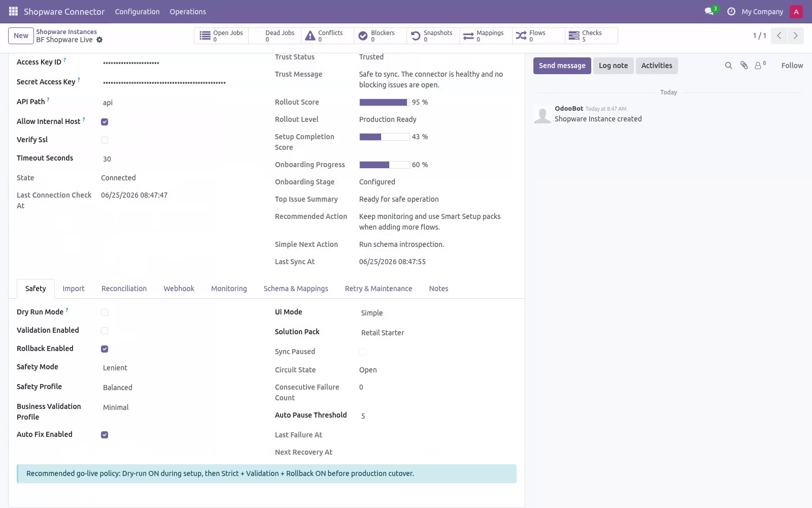Open Ui Mode dropdown showing Simple
This screenshot has width=812, height=508.
coord(437,313)
